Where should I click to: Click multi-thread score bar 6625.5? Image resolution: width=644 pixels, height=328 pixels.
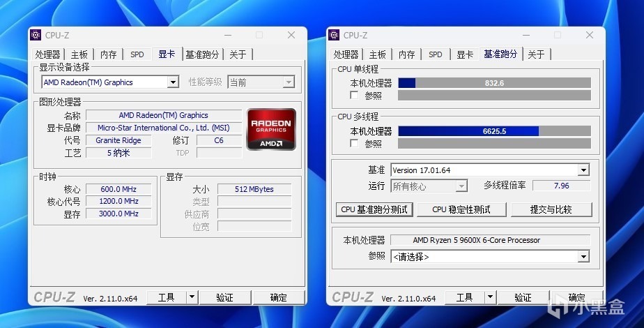point(495,131)
